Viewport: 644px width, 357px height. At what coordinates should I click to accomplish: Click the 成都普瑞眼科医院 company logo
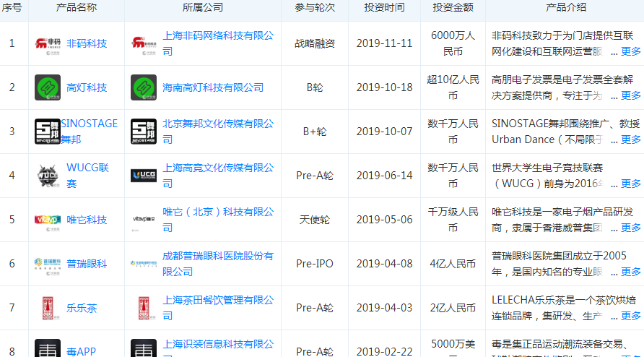point(144,264)
